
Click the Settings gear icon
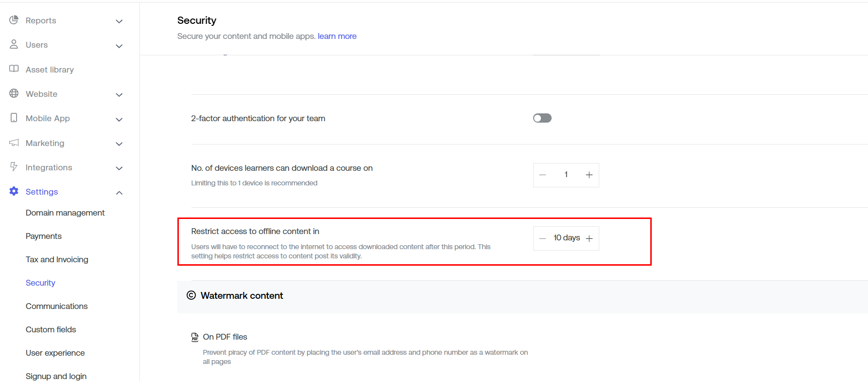(x=14, y=191)
